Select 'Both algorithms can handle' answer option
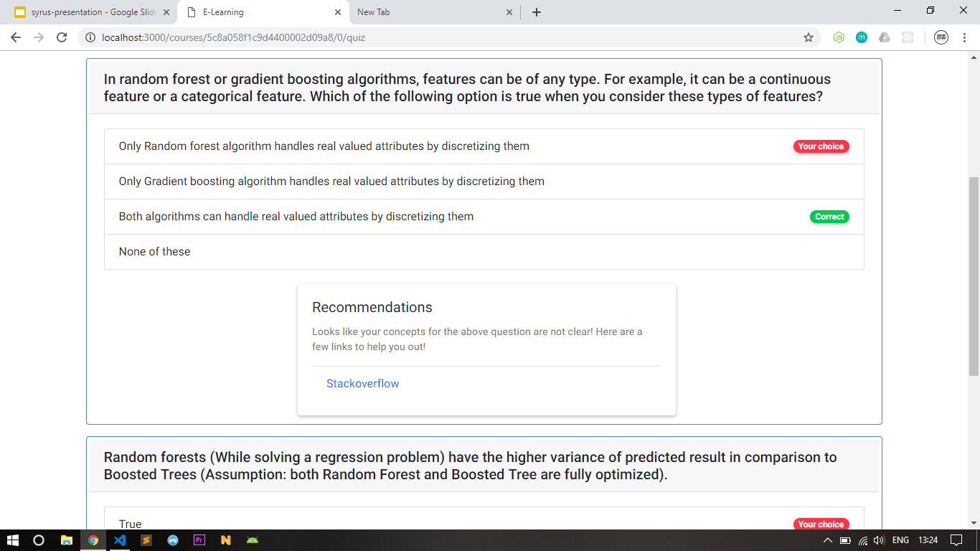The image size is (980, 551). coord(484,217)
